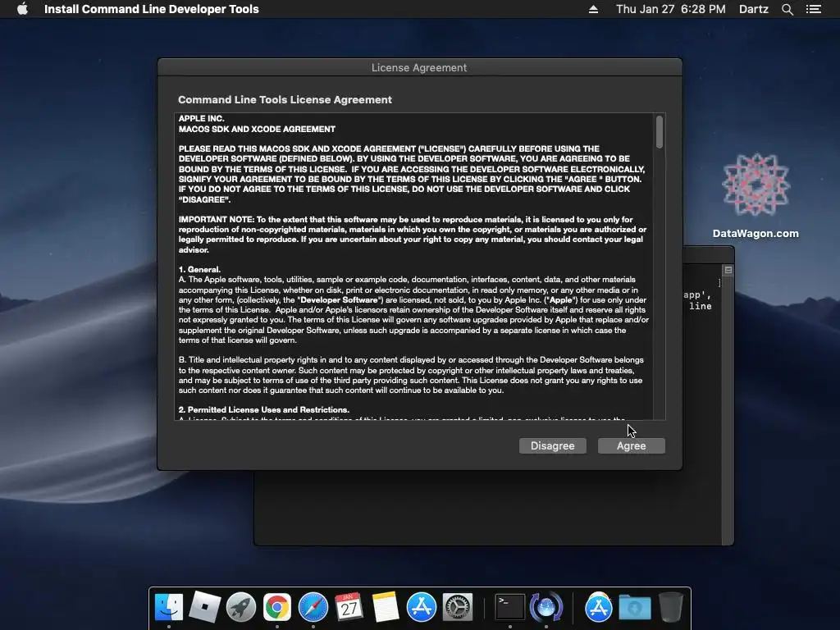Click the Disagree button
This screenshot has width=840, height=630.
pos(552,445)
